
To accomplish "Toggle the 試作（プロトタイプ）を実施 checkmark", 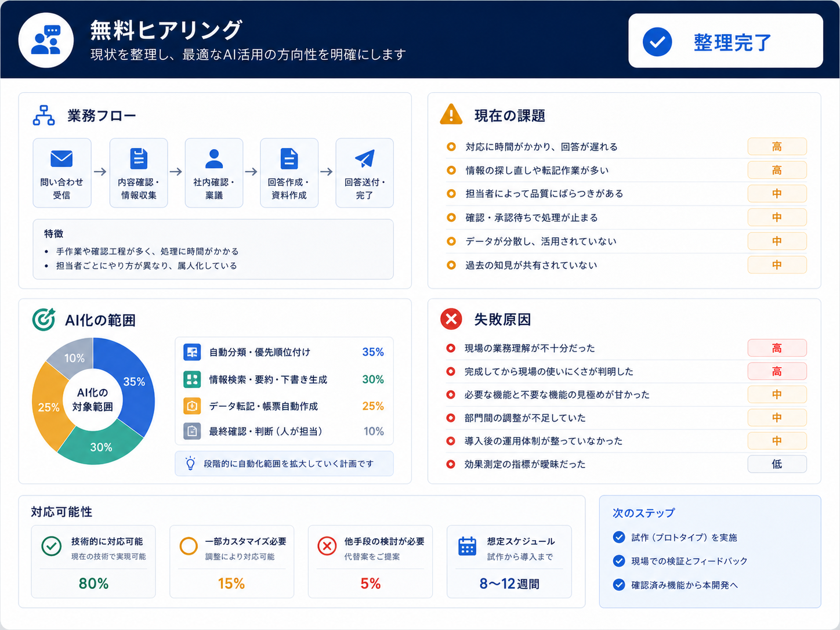I will pos(619,537).
